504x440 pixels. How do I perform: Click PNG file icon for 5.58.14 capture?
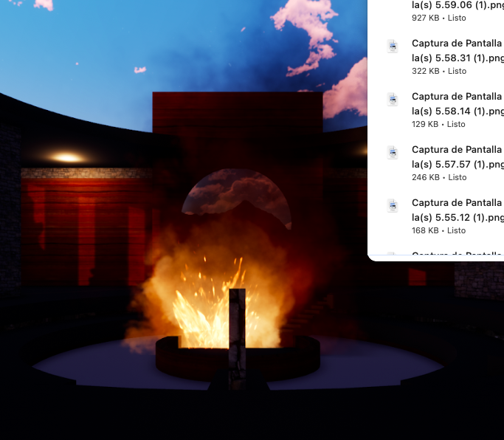point(393,100)
